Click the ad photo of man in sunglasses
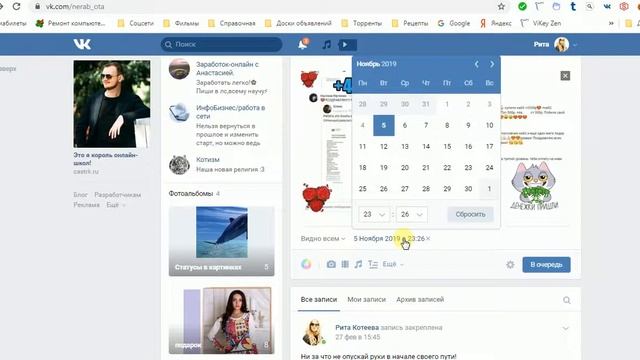This screenshot has height=360, width=640. (x=112, y=104)
